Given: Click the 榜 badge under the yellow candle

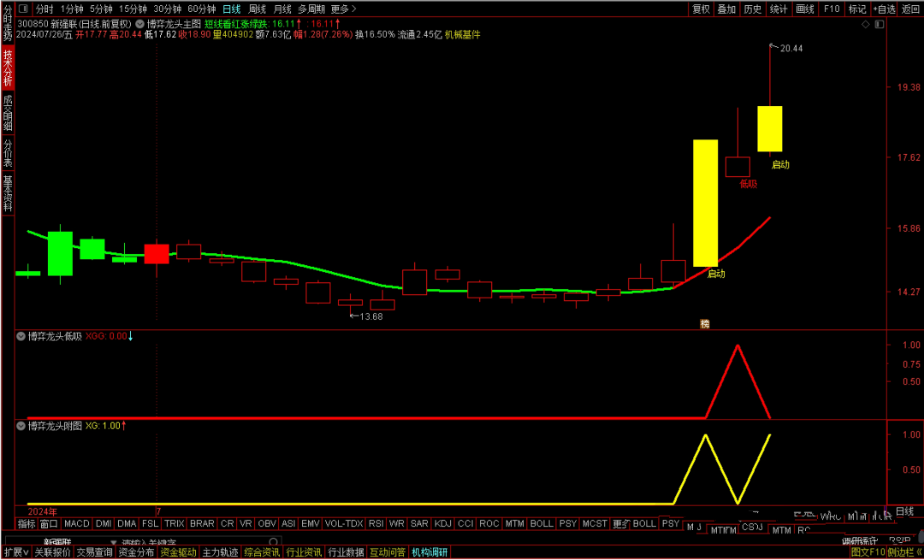Looking at the screenshot, I should point(705,323).
